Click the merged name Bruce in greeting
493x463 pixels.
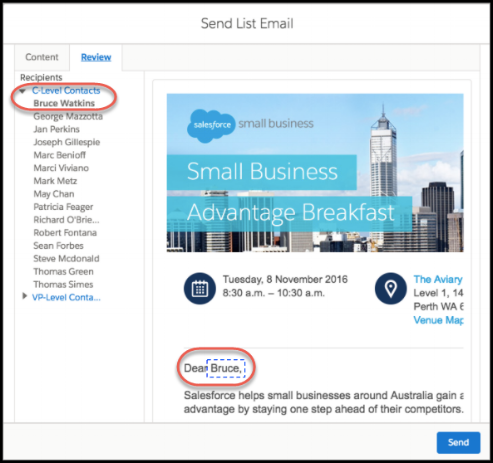[x=226, y=368]
